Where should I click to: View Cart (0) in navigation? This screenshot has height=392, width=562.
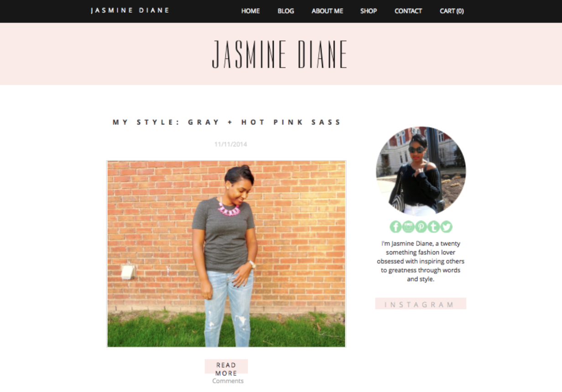coord(452,11)
